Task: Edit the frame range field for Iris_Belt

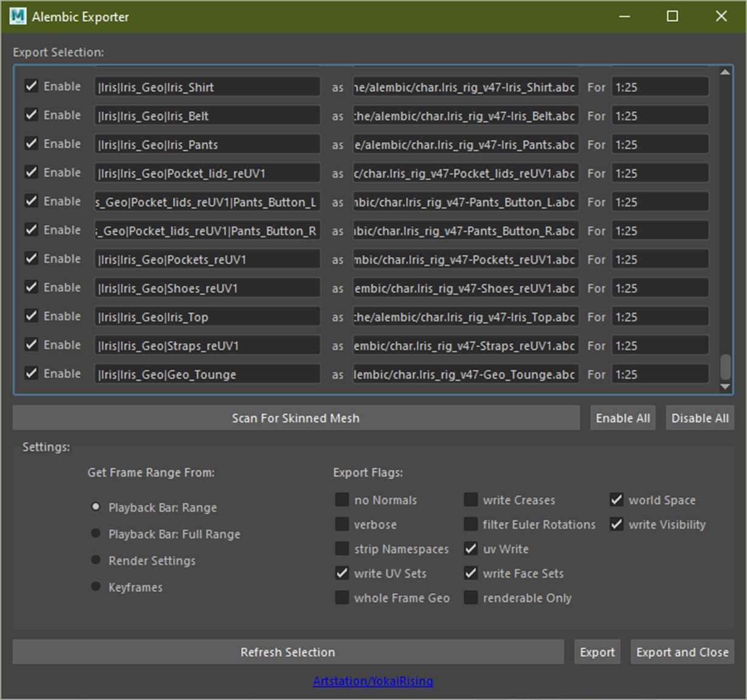Action: click(x=660, y=115)
